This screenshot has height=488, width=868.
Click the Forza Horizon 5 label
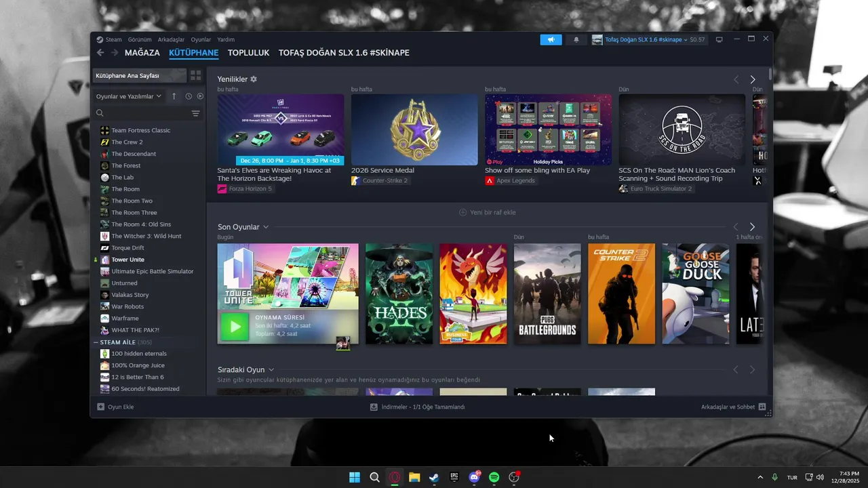pos(250,188)
